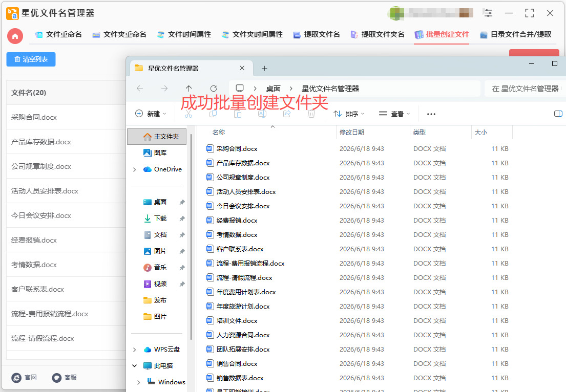This screenshot has width=566, height=392.
Task: Select 公司规章制度.docx in the left file list
Action: point(66,166)
